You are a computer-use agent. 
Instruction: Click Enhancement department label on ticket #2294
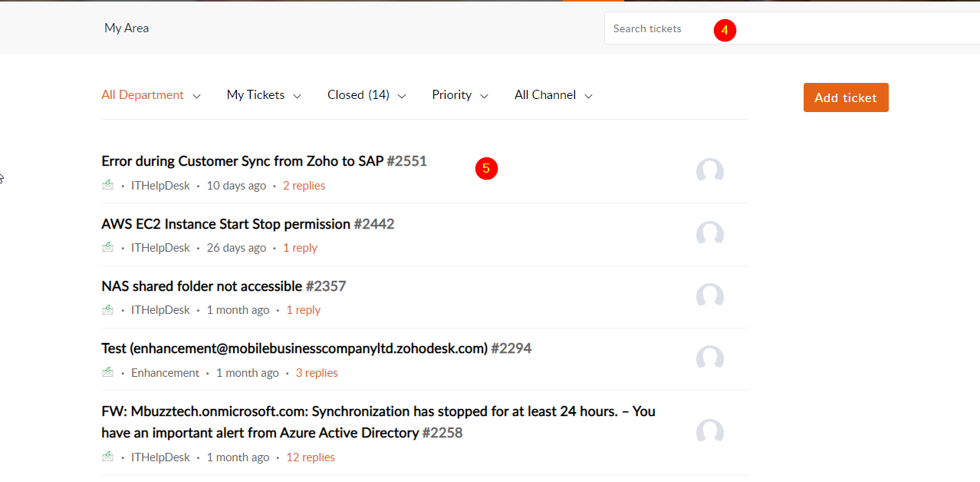click(165, 373)
